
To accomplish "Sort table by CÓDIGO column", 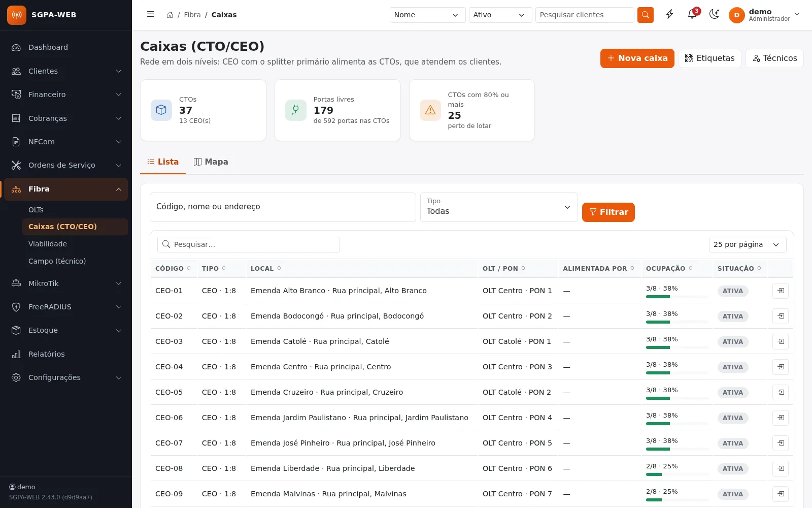I will pos(173,268).
